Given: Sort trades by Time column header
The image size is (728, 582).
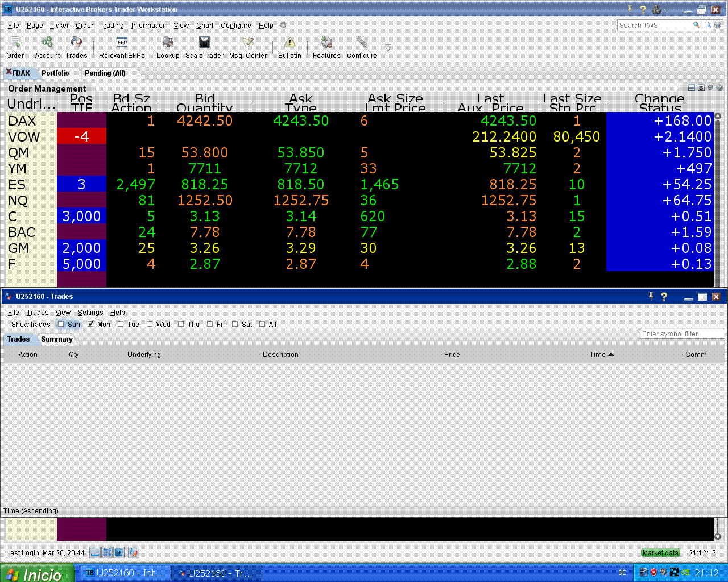Looking at the screenshot, I should tap(602, 354).
